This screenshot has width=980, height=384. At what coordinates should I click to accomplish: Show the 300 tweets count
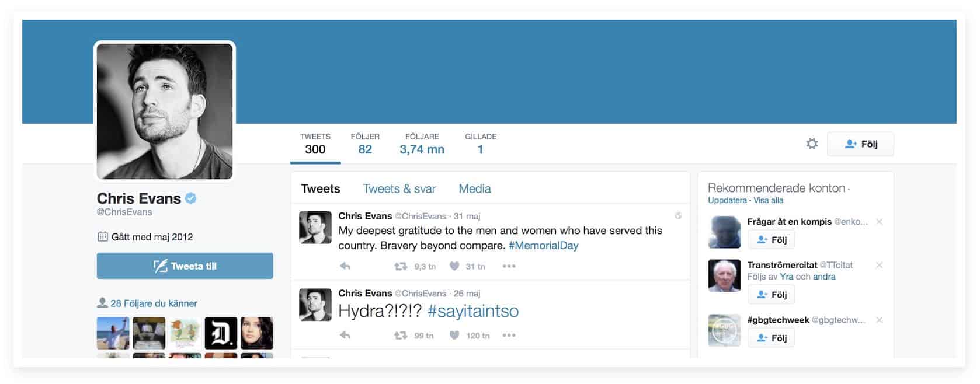click(315, 144)
